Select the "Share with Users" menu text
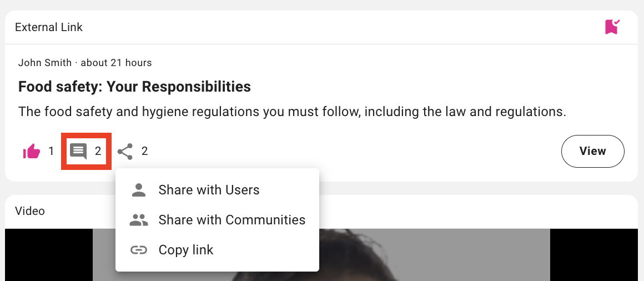The image size is (644, 281). (209, 190)
